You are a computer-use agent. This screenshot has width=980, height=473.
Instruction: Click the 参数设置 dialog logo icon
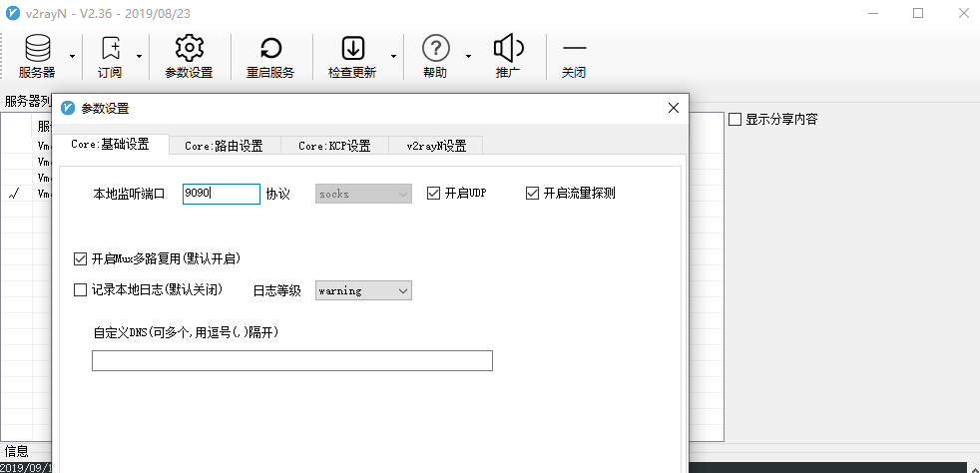(68, 108)
